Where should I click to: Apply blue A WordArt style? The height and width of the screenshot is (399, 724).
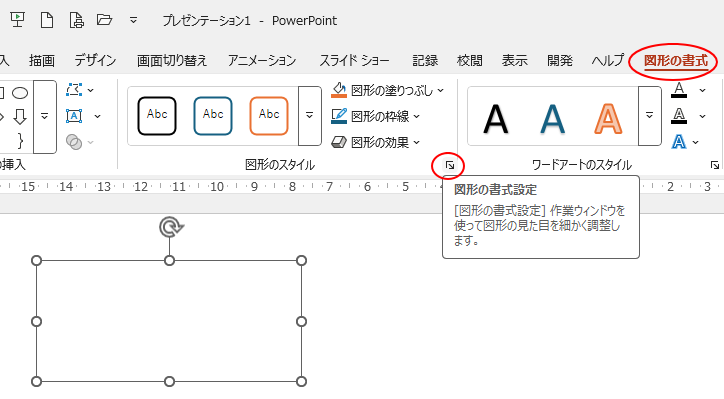(552, 119)
